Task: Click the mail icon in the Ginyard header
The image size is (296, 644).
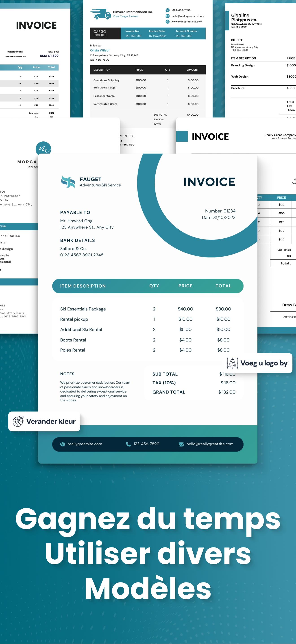Action: pos(167,16)
